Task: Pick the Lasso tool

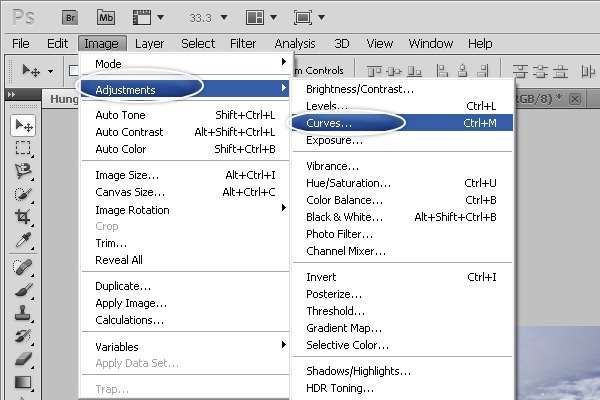Action: click(x=23, y=171)
